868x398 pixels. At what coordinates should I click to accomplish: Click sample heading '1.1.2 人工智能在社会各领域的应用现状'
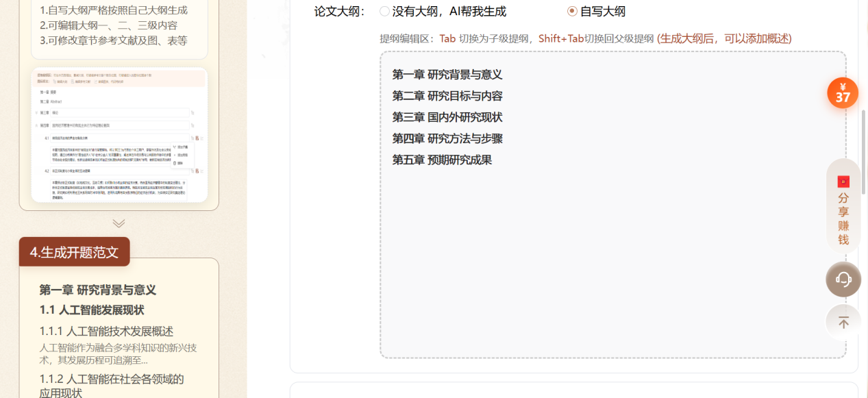click(x=112, y=386)
